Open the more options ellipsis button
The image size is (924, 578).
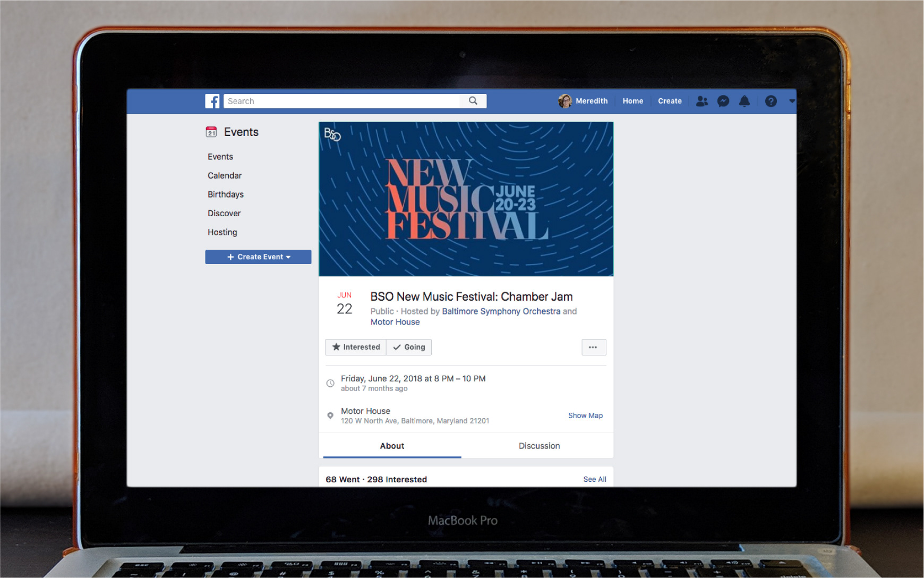click(x=594, y=347)
